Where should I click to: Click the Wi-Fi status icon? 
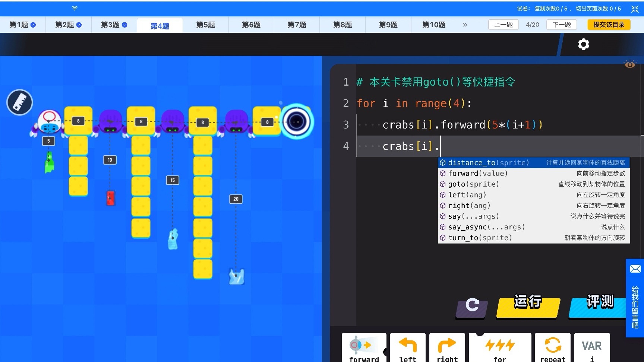tap(74, 8)
